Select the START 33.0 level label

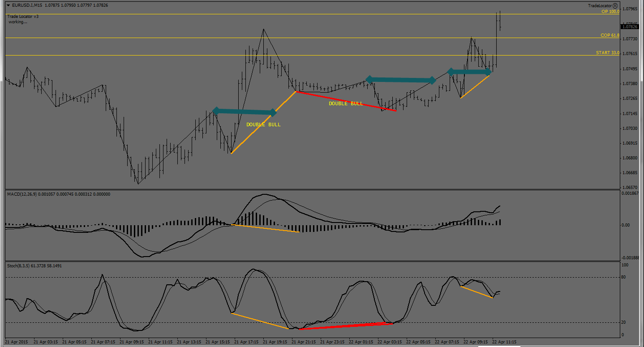tap(607, 53)
